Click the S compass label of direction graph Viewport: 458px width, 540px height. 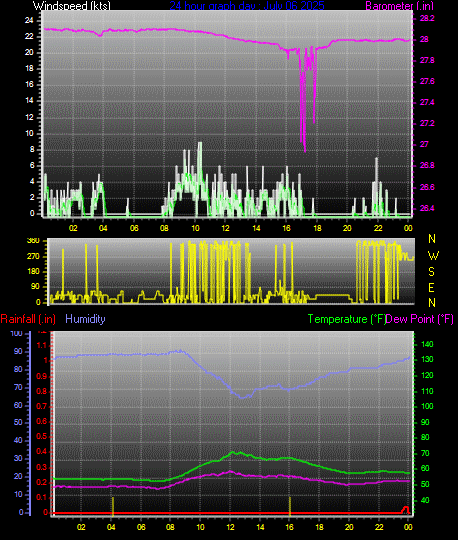pyautogui.click(x=431, y=272)
